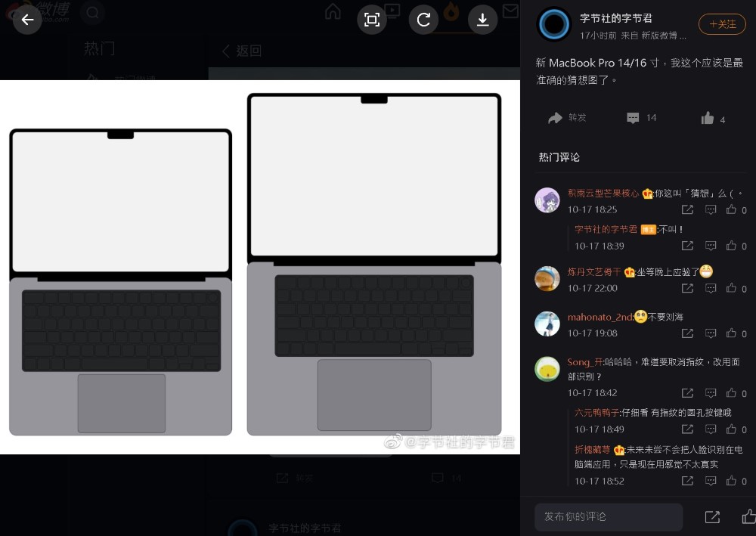Open Song_开 username link
The height and width of the screenshot is (536, 756).
pyautogui.click(x=585, y=362)
